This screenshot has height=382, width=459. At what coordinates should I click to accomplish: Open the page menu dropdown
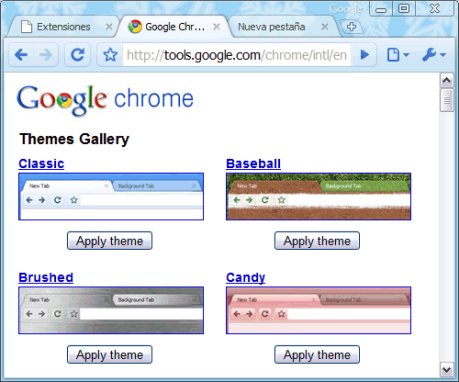397,55
